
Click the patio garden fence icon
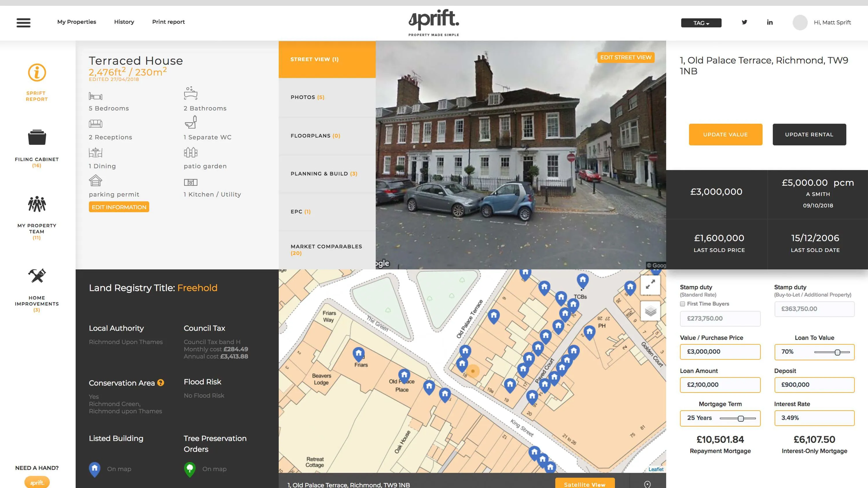point(191,152)
